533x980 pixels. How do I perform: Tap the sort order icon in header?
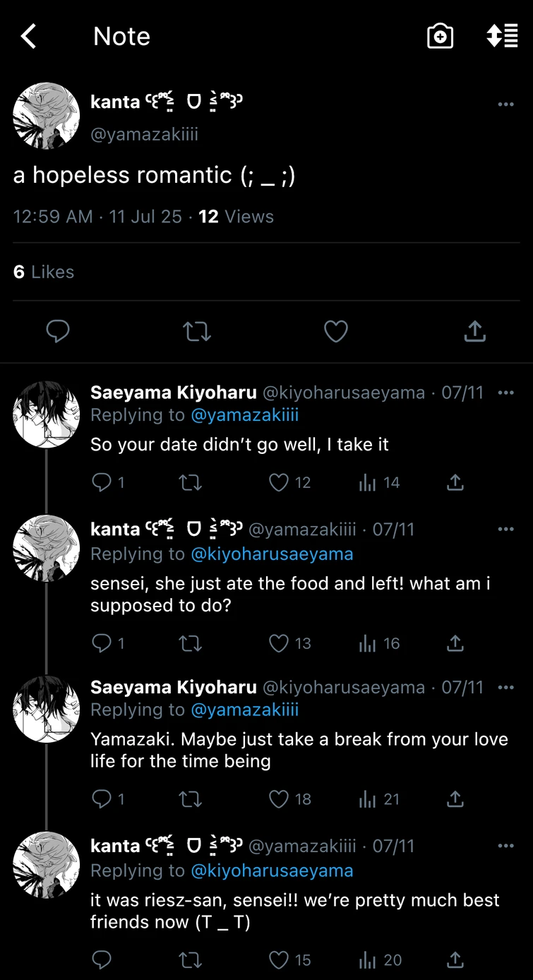coord(502,36)
